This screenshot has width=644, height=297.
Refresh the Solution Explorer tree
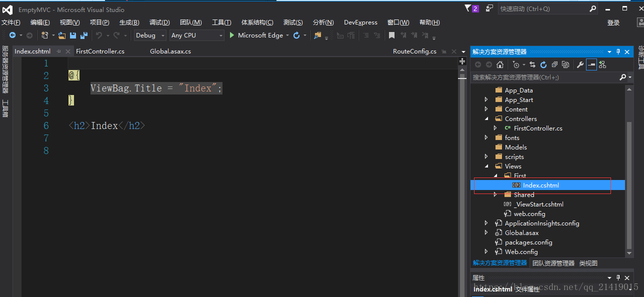[x=543, y=64]
